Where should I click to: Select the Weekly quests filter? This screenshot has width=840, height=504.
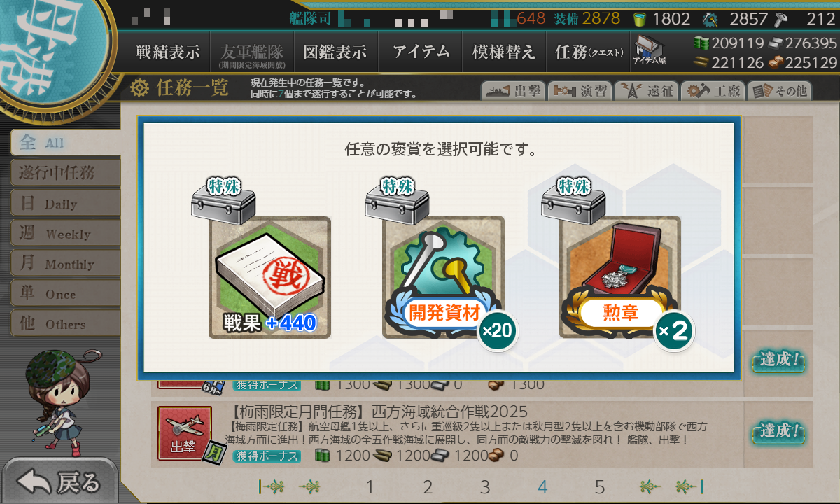pos(64,233)
